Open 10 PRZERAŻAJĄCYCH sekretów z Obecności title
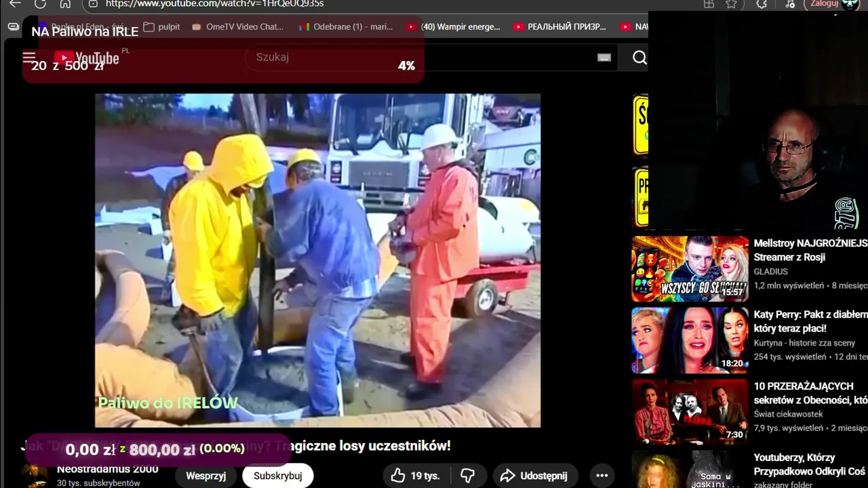 click(810, 393)
